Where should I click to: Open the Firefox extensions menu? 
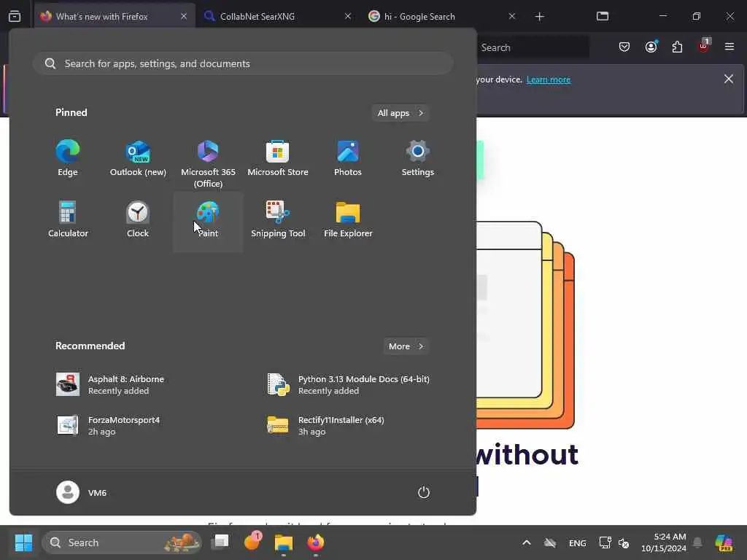pyautogui.click(x=677, y=47)
